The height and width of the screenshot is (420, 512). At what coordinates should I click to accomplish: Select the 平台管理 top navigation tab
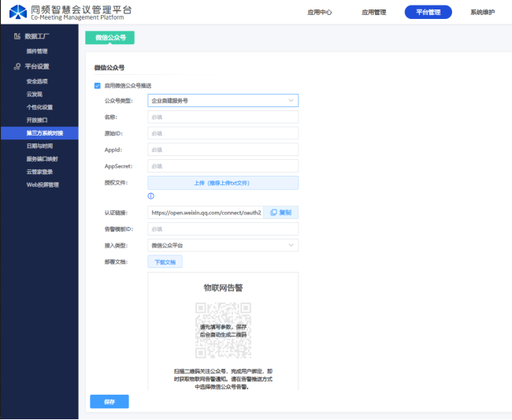pyautogui.click(x=429, y=13)
